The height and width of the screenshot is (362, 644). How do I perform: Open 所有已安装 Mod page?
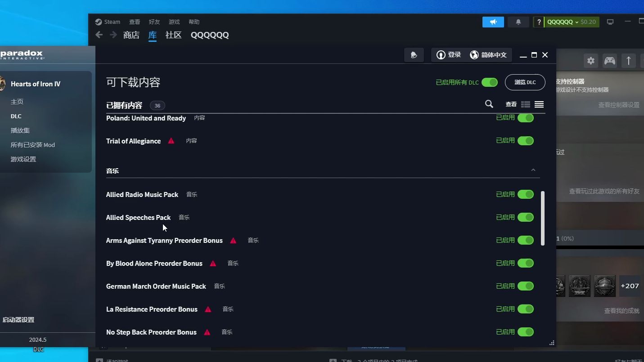tap(33, 145)
